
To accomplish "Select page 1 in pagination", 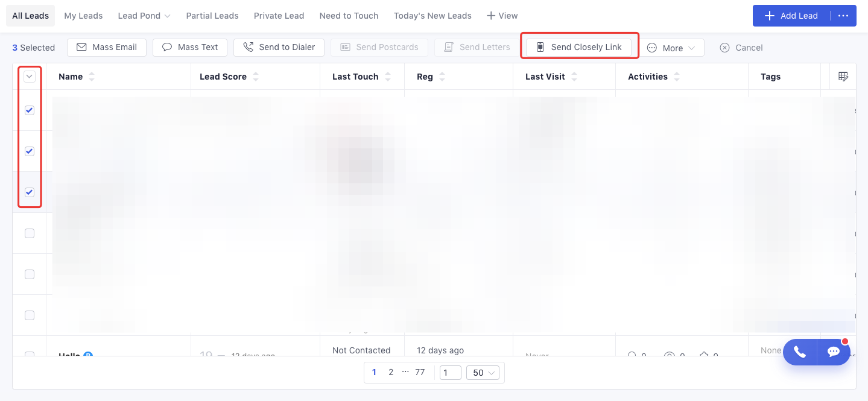I will (374, 373).
